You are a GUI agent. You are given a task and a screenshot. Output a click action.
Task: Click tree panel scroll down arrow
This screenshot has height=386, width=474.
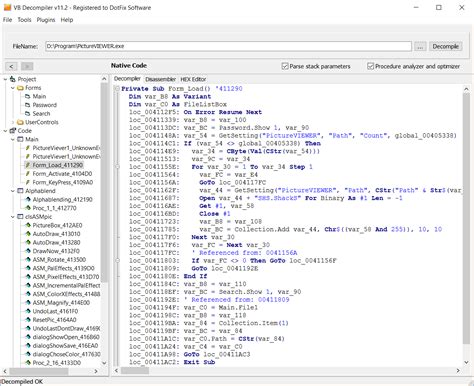(x=104, y=363)
